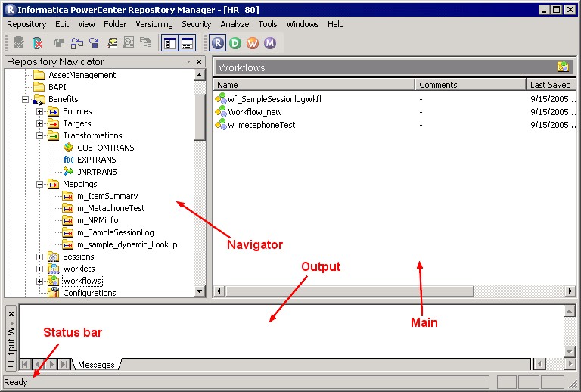581x392 pixels.
Task: Close the Repository Navigator pane
Action: click(199, 61)
